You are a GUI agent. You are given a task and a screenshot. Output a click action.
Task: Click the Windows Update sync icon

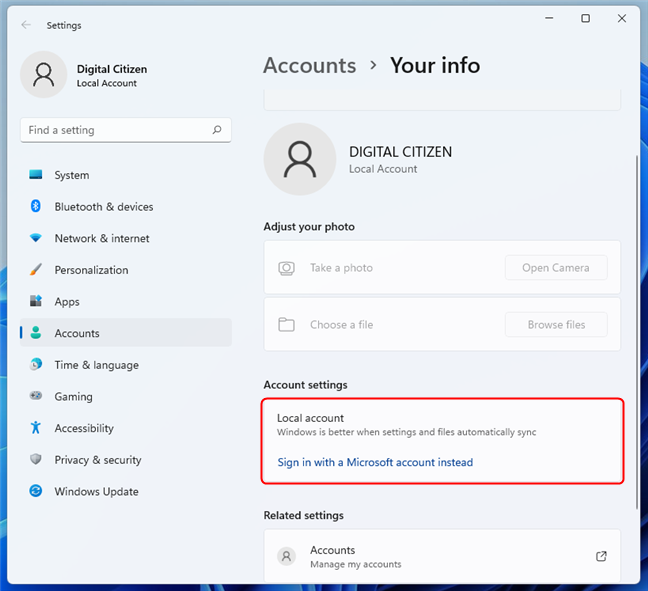point(36,492)
